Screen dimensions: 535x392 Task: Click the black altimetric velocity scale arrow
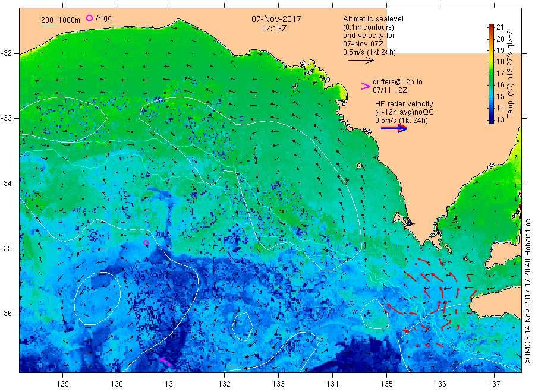tap(361, 61)
